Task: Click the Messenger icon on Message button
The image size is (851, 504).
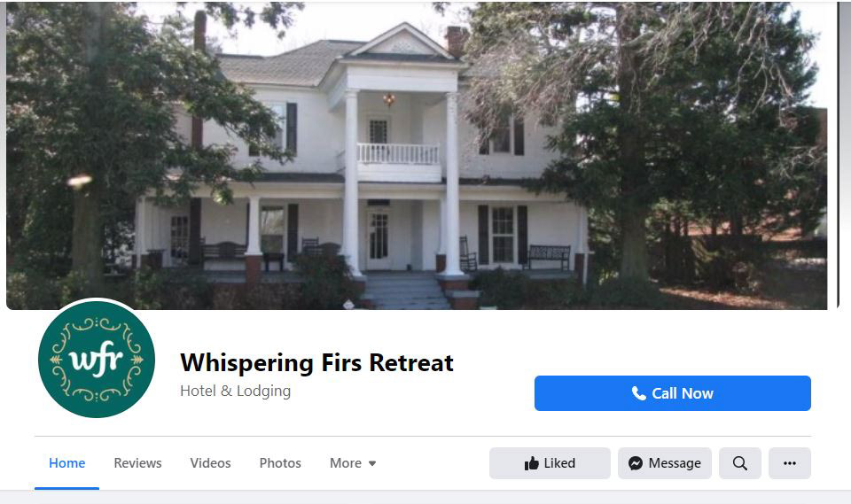Action: click(636, 462)
